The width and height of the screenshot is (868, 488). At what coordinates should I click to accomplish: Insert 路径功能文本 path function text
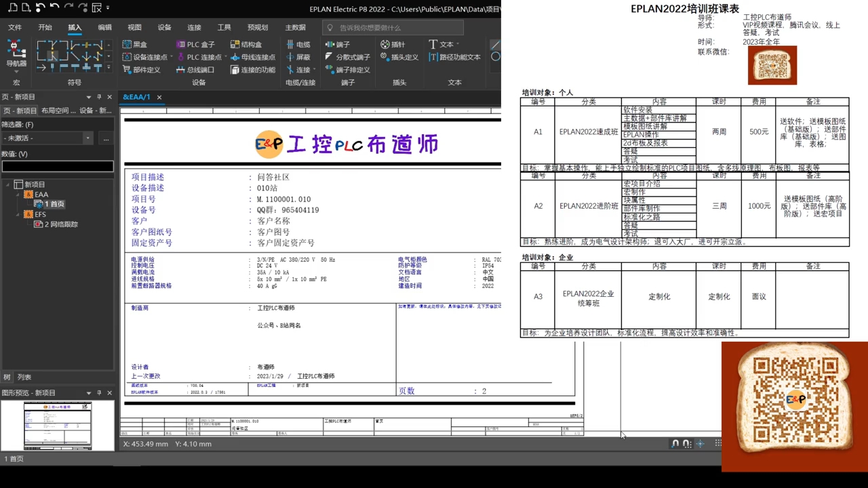pos(454,57)
